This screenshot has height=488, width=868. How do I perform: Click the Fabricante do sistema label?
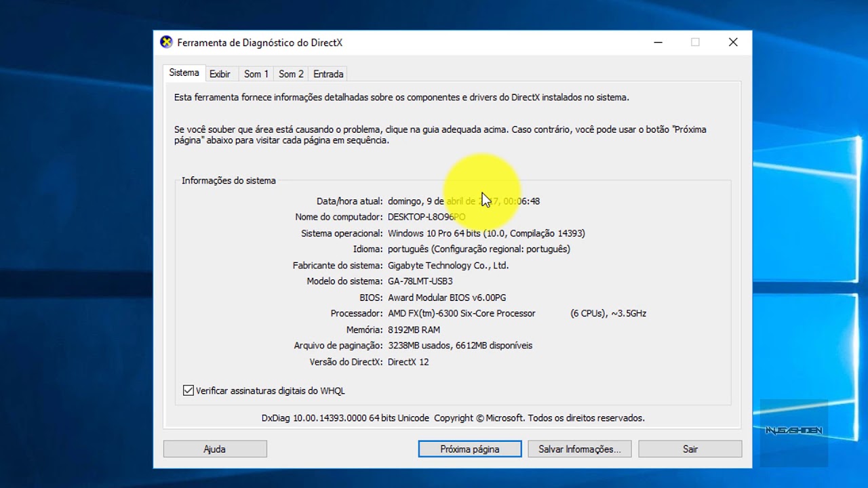(338, 265)
